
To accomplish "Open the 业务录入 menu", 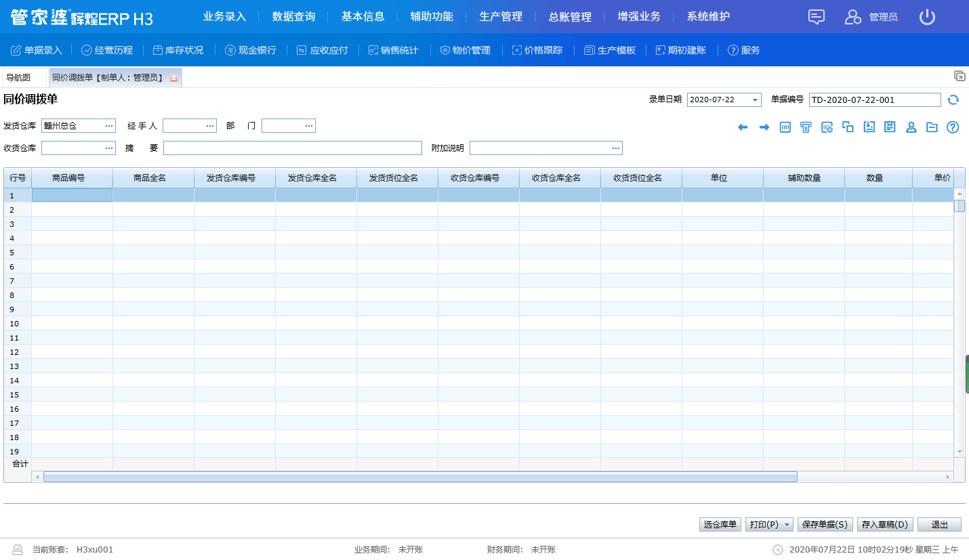I will coord(224,16).
